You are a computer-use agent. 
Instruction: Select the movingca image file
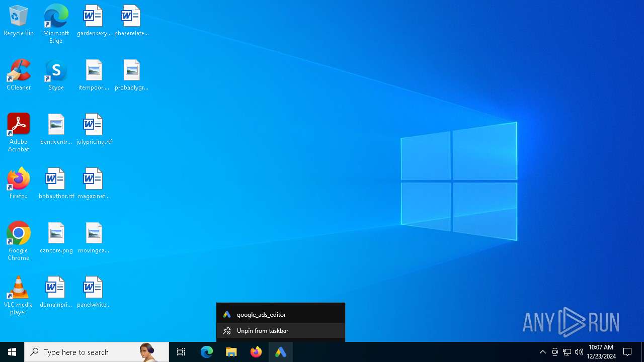(94, 238)
